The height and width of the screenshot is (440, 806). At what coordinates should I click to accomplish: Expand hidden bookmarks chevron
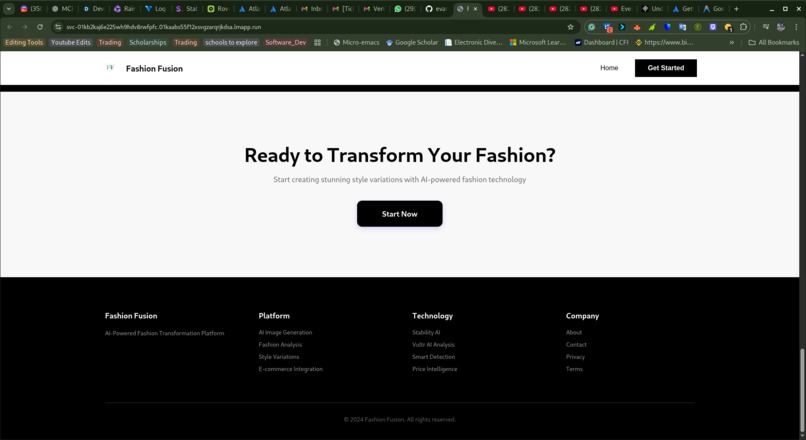(731, 42)
